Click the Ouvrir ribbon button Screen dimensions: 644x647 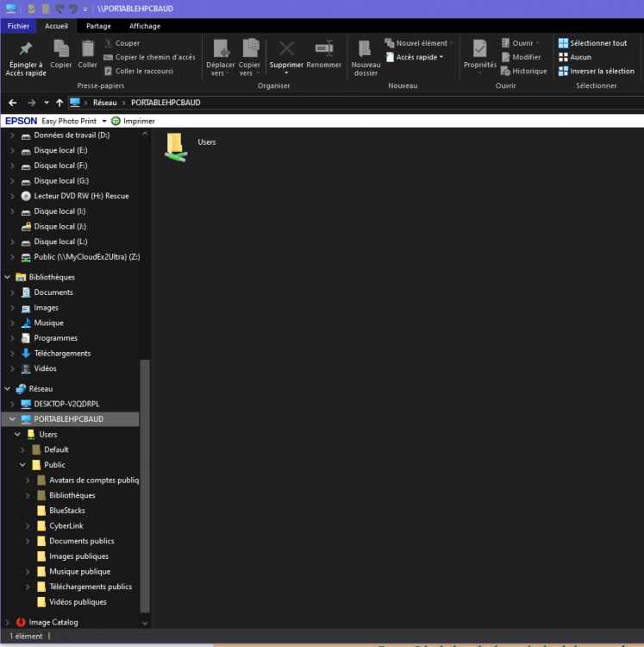coord(521,43)
